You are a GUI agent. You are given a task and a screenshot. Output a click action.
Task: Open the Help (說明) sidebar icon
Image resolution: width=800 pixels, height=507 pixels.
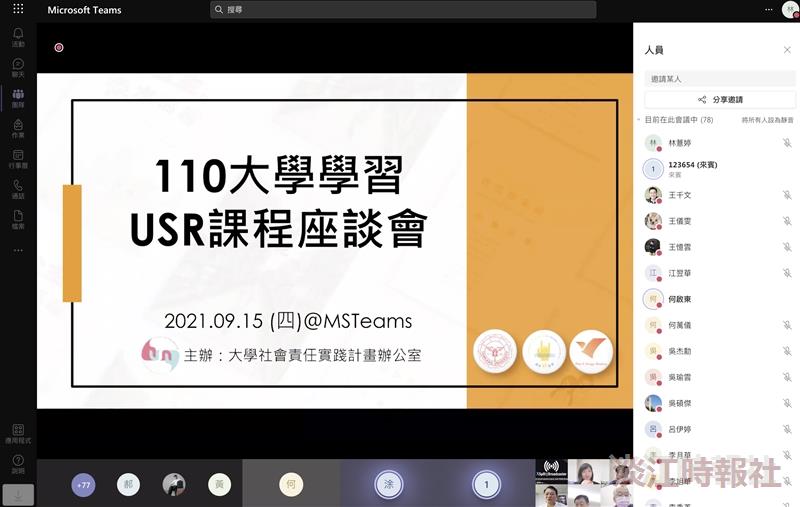click(x=18, y=464)
